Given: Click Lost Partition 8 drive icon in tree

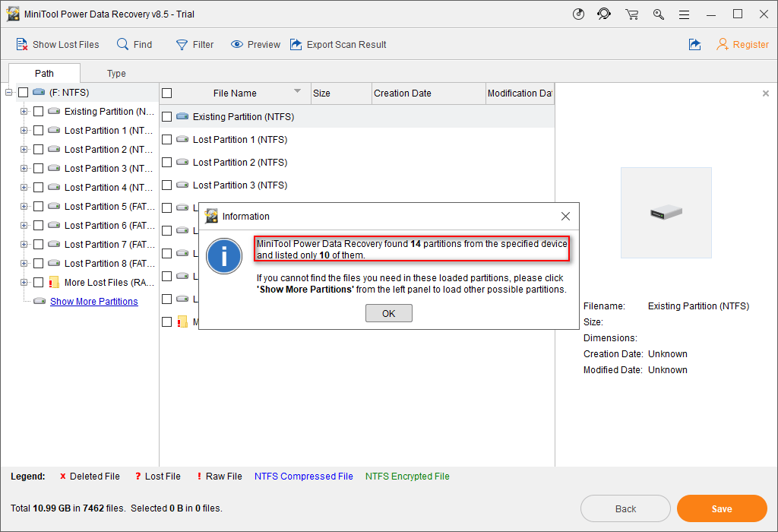Looking at the screenshot, I should coord(54,263).
